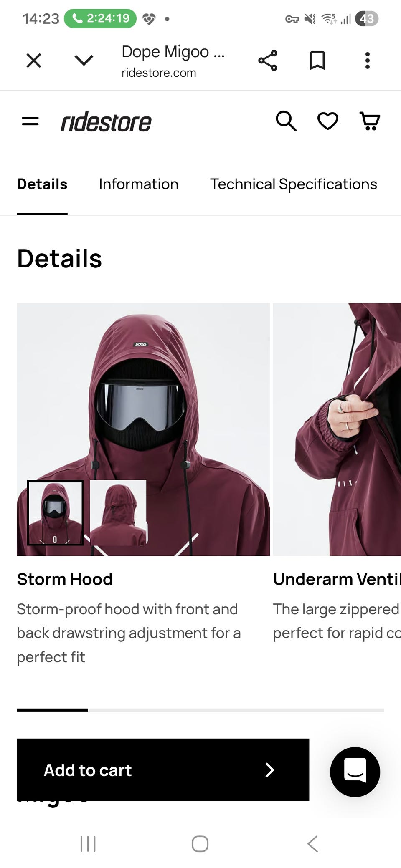
Task: Close the browser tab with X
Action: coord(34,61)
